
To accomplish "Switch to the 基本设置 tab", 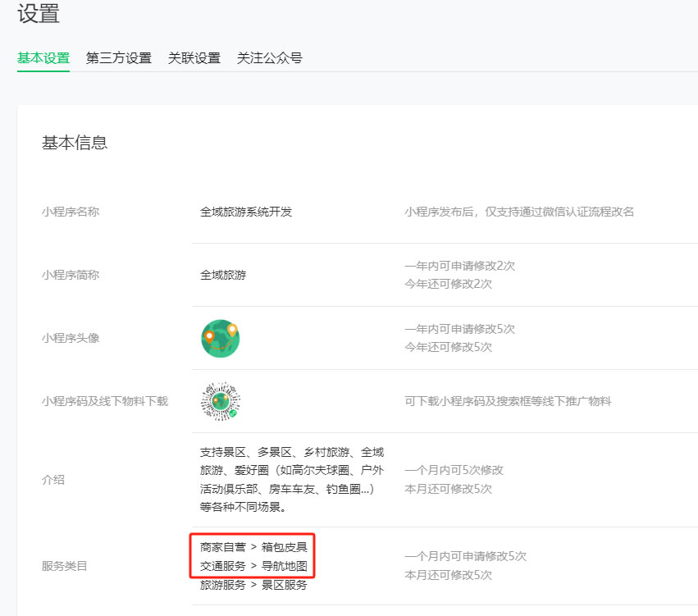I will 43,58.
